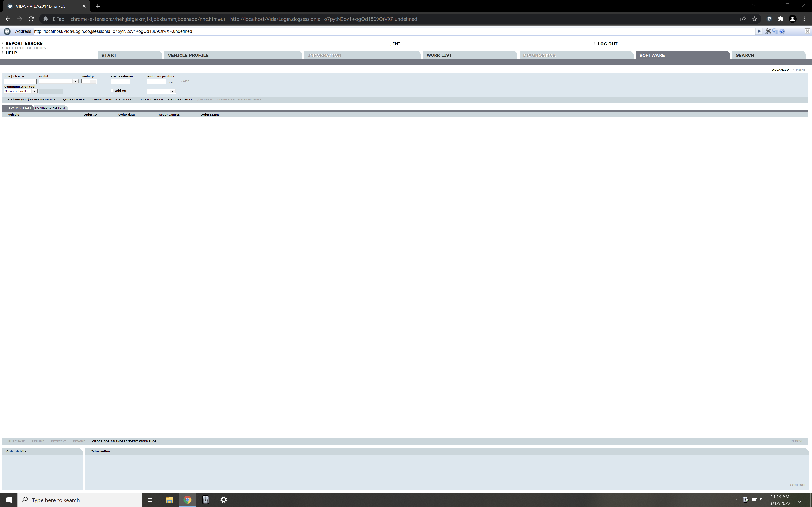This screenshot has width=812, height=507.
Task: Click the page reload icon
Action: tap(31, 19)
